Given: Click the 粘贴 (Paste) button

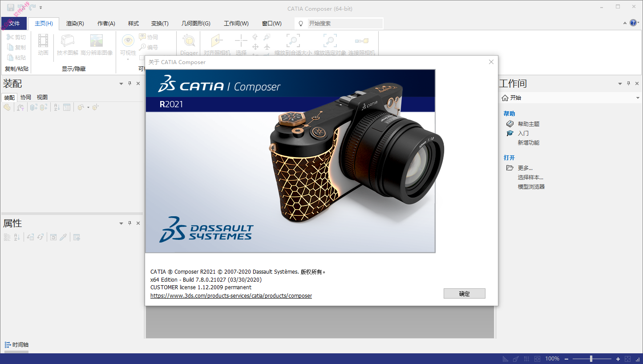Looking at the screenshot, I should click(16, 57).
